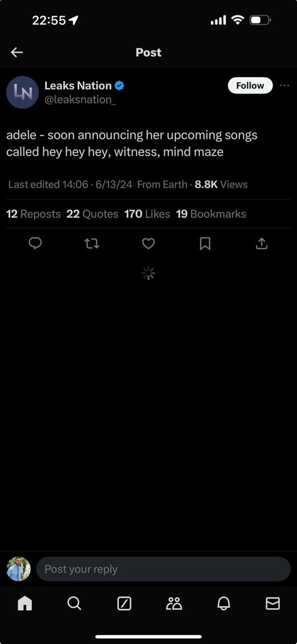
Task: Tap the share upload icon
Action: pyautogui.click(x=262, y=243)
